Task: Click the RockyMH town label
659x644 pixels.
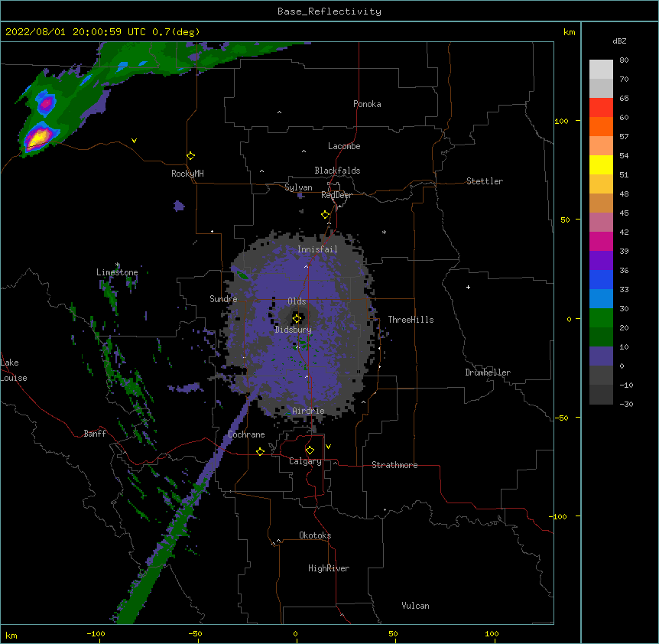Action: [187, 174]
